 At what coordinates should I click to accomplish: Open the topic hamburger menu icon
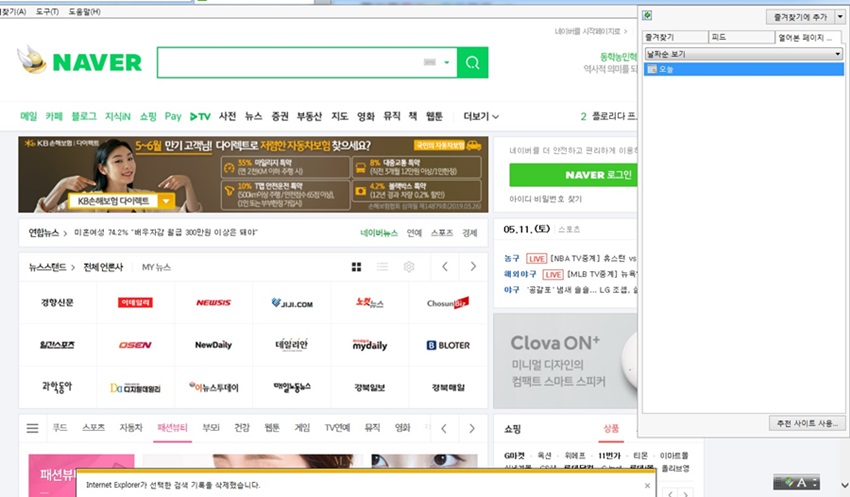tap(33, 428)
